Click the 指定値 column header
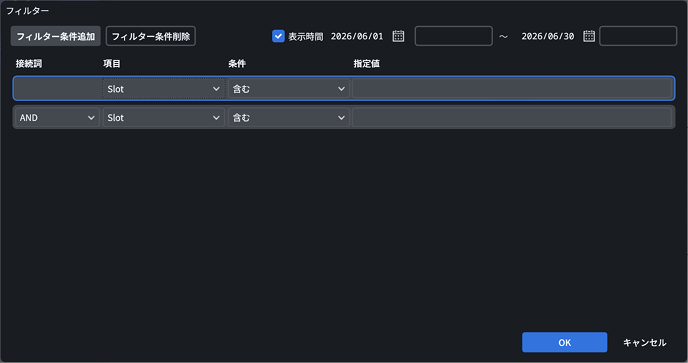The height and width of the screenshot is (363, 688). point(366,64)
